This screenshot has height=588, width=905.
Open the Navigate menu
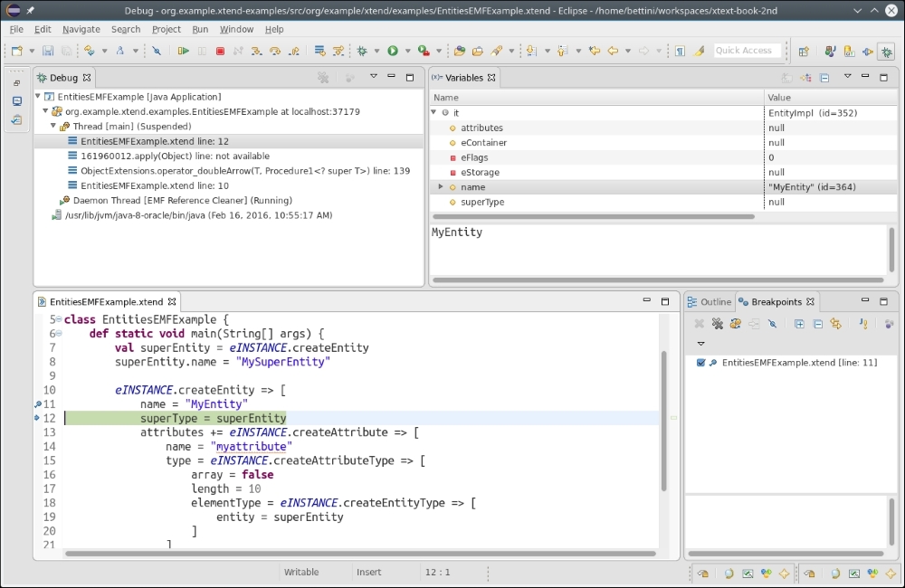(81, 29)
